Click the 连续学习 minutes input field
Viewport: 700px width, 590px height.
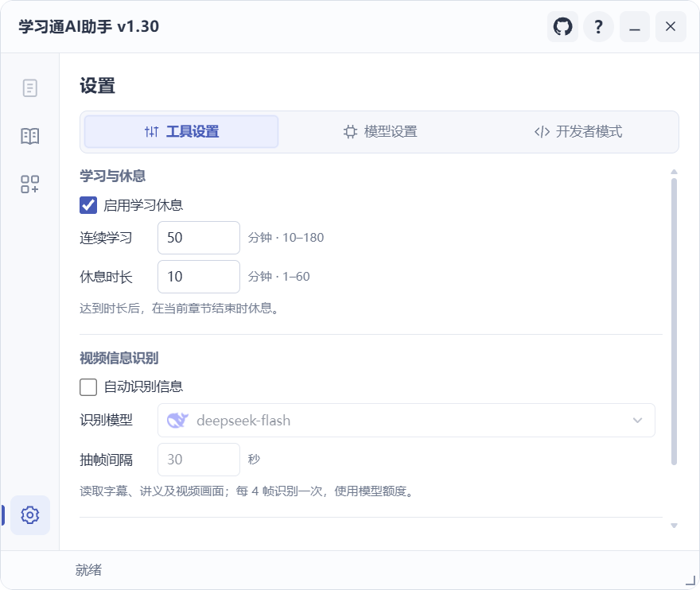199,238
